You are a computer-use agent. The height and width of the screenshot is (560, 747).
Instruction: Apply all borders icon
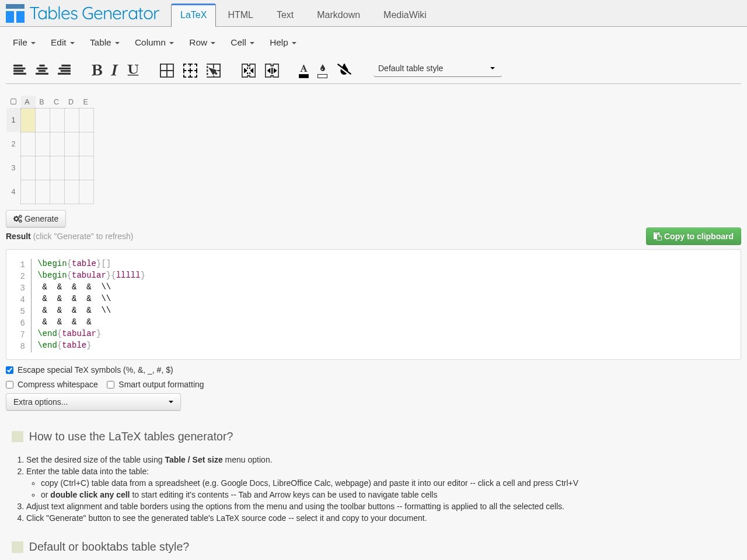[x=167, y=71]
